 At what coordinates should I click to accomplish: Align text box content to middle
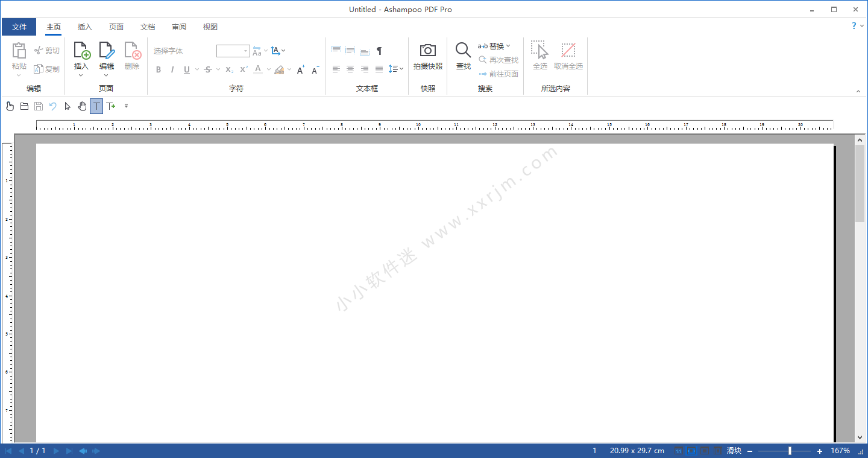350,51
